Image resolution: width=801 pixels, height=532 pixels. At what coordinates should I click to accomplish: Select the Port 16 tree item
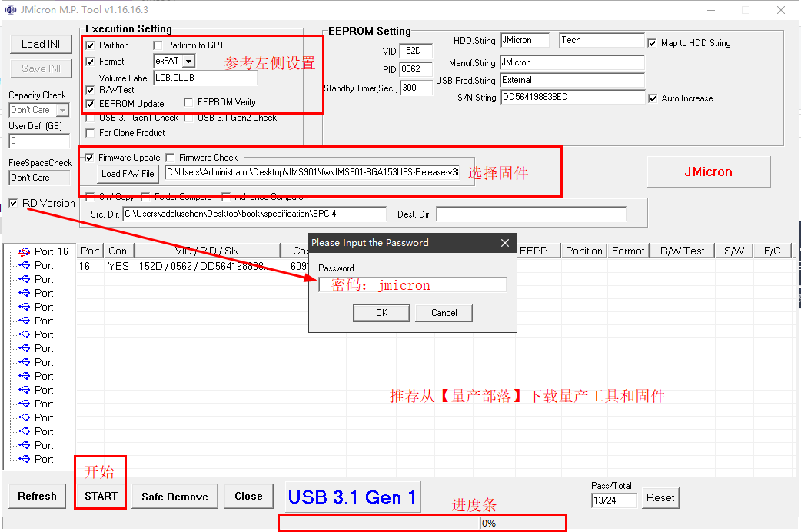[x=51, y=251]
